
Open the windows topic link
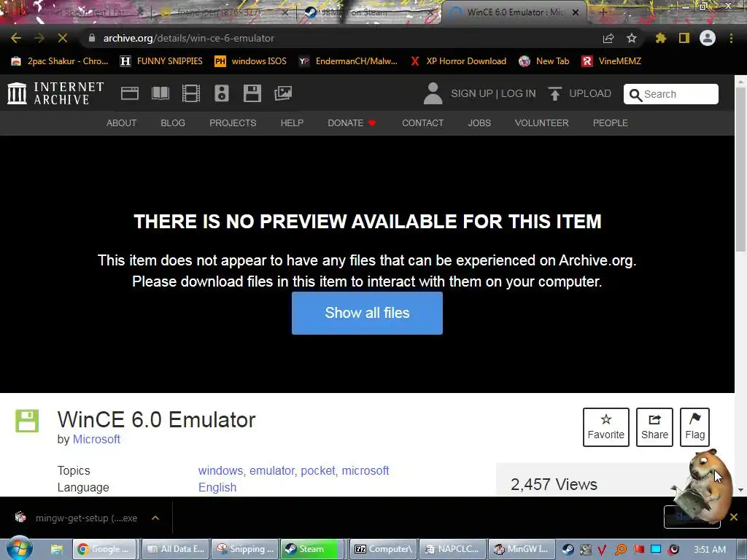(x=220, y=470)
